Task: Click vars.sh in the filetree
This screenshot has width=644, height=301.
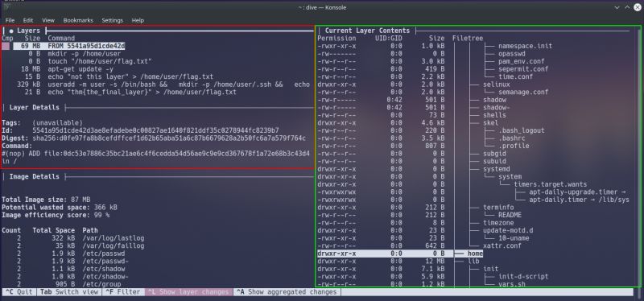Action: (512, 284)
